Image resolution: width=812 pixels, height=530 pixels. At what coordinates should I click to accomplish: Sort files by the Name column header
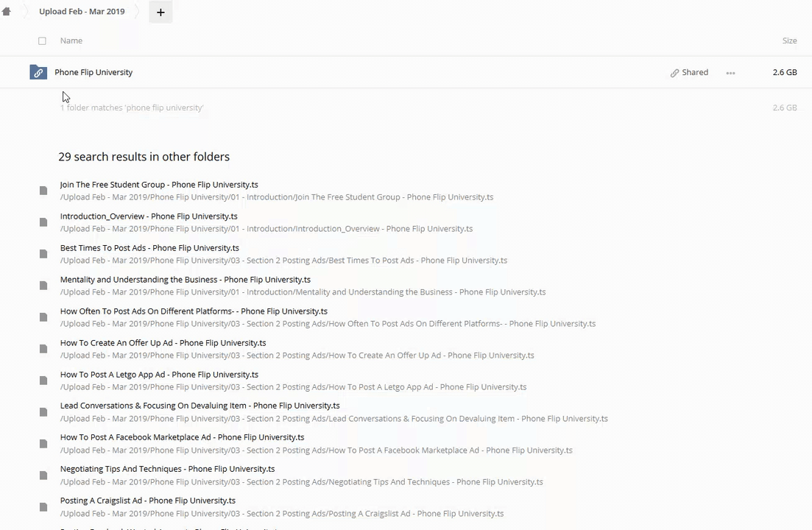(71, 40)
